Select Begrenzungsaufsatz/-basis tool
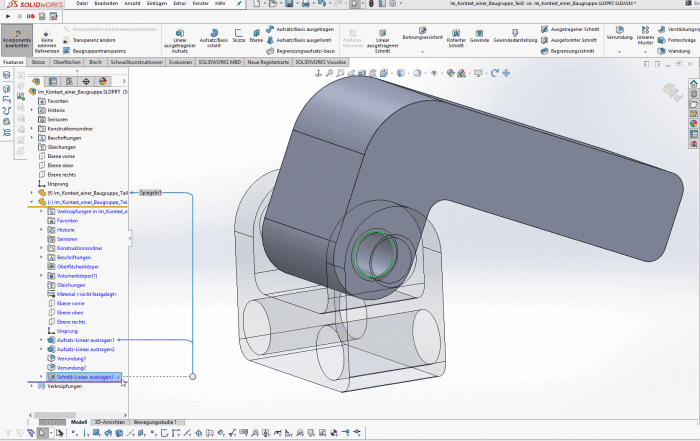The height and width of the screenshot is (441, 700). click(x=301, y=51)
